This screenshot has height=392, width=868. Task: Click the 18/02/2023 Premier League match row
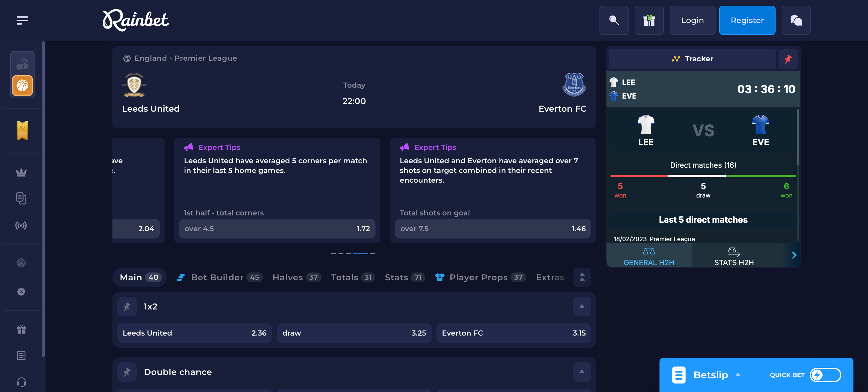tap(654, 239)
